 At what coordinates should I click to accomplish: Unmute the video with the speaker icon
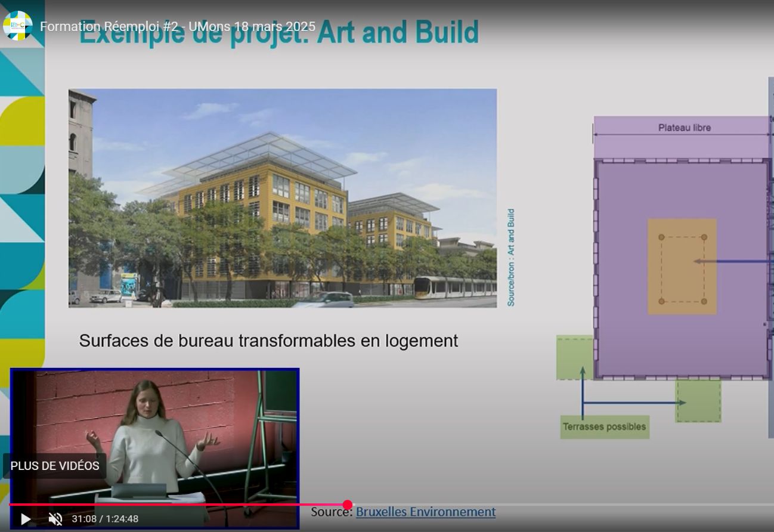tap(55, 519)
